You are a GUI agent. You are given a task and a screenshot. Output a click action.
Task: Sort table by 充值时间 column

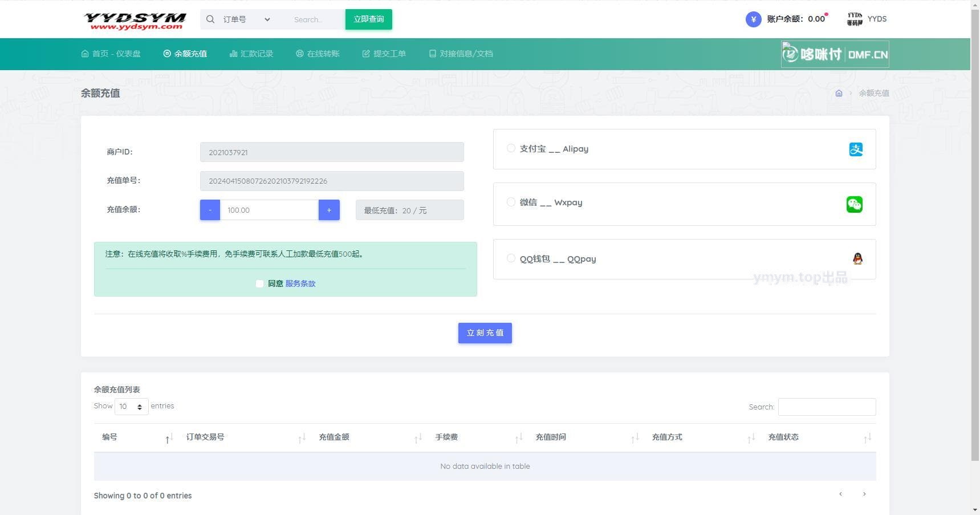585,437
